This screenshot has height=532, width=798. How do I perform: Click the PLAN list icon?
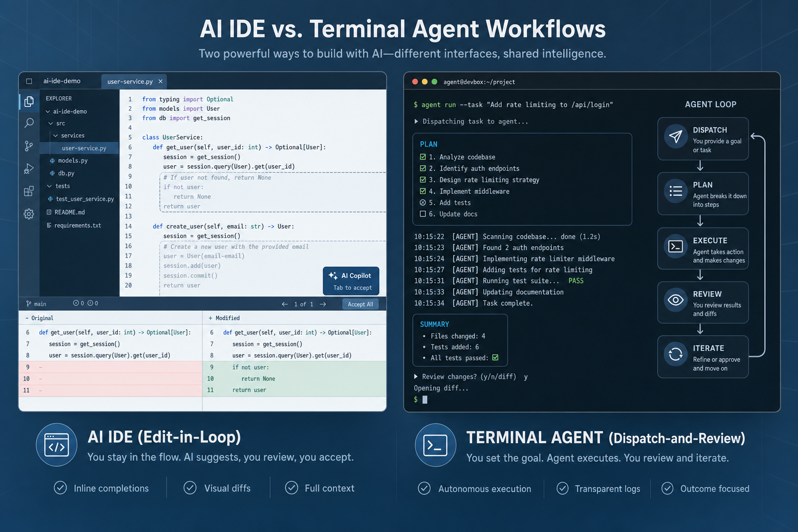[x=675, y=191]
